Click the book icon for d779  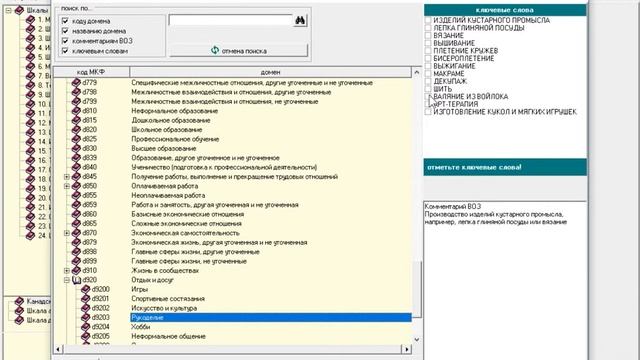click(x=76, y=83)
